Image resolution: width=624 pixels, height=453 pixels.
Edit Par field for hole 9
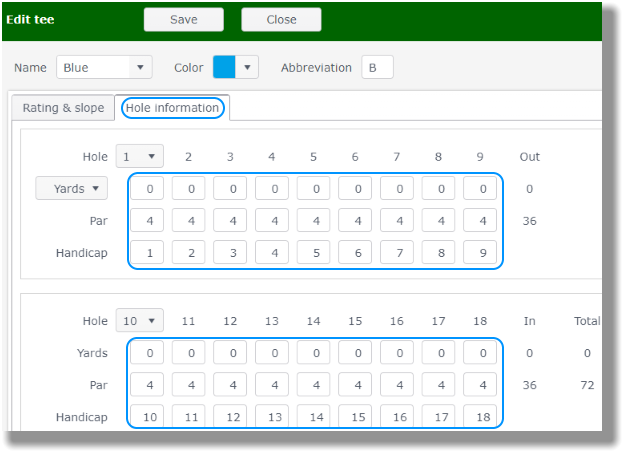click(480, 220)
